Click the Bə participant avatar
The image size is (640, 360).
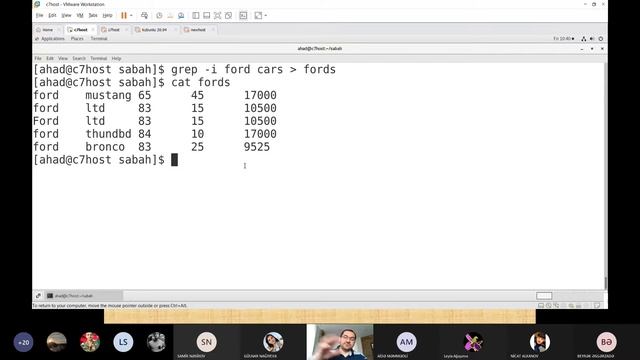click(606, 342)
